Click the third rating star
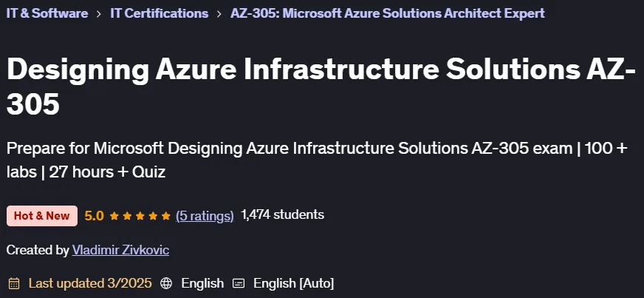 pyautogui.click(x=140, y=216)
